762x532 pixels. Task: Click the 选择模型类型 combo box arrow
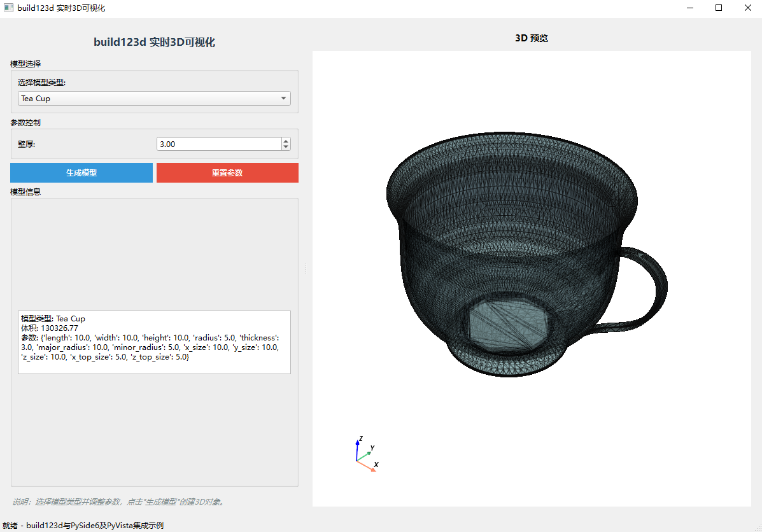coord(283,98)
